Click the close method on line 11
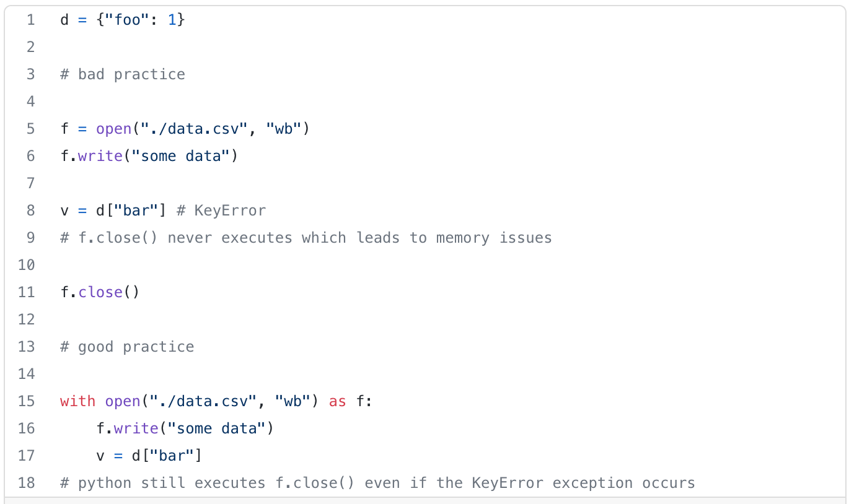Screen dimensions: 849x504 [100, 292]
